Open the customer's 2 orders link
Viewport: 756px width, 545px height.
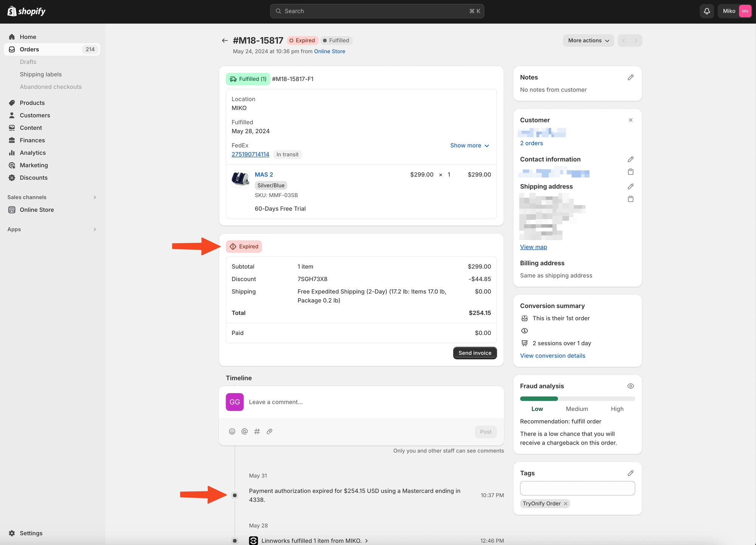pos(531,143)
